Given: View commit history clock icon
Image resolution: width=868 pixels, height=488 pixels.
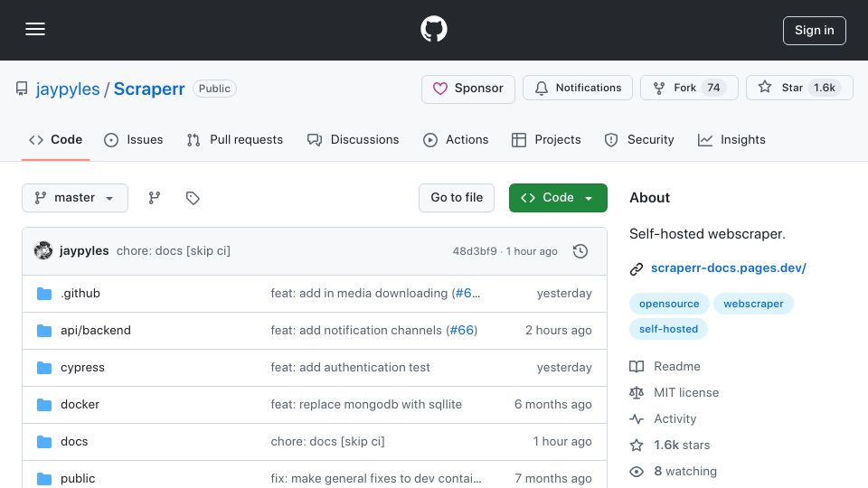Looking at the screenshot, I should [580, 251].
